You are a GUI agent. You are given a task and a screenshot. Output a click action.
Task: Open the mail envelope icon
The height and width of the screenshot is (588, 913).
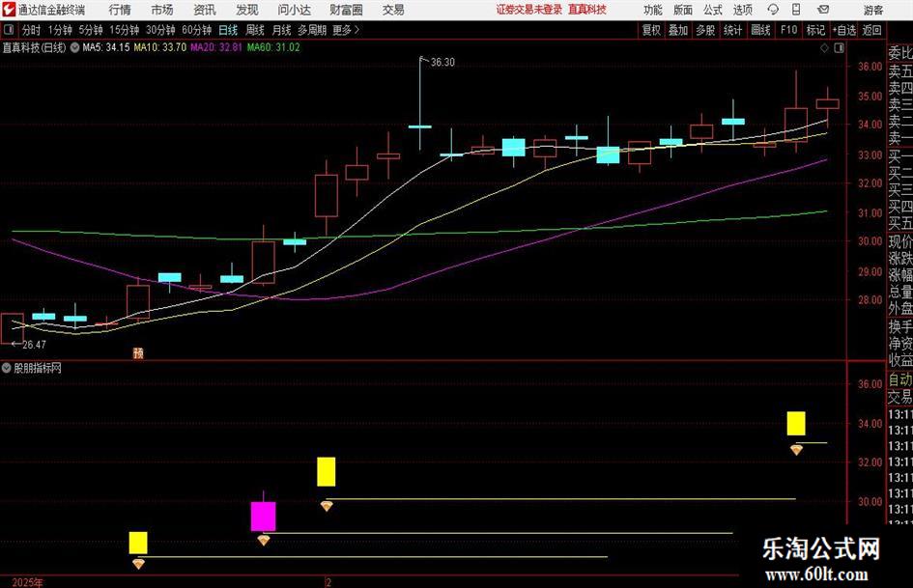823,10
